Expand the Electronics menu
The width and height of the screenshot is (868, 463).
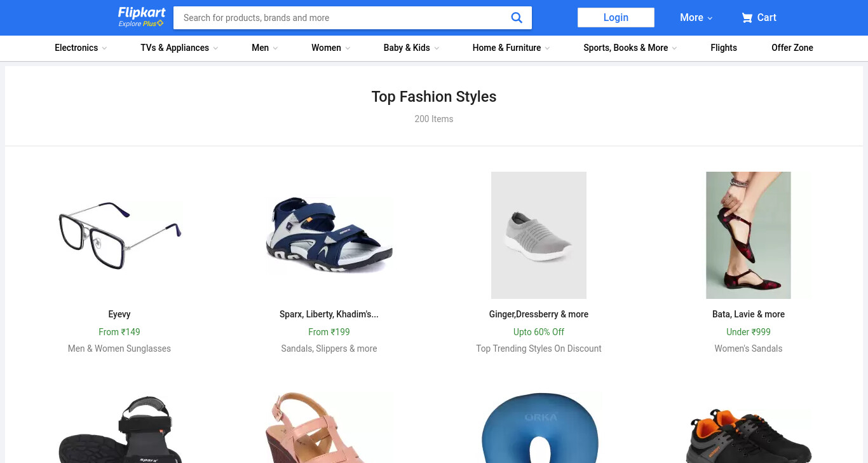(x=81, y=48)
